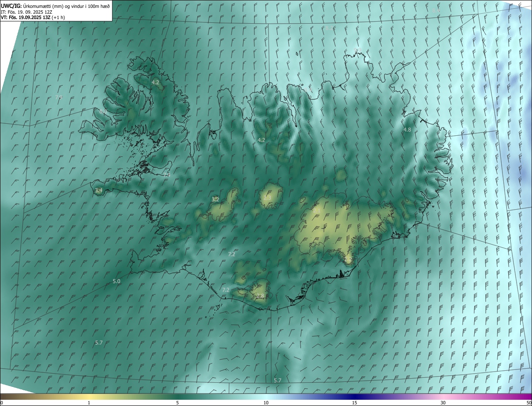Click the 'UWC/IG: Úrkomumætti (mm)' title line
Viewport: 532px width, 406px height.
[x=55, y=6]
